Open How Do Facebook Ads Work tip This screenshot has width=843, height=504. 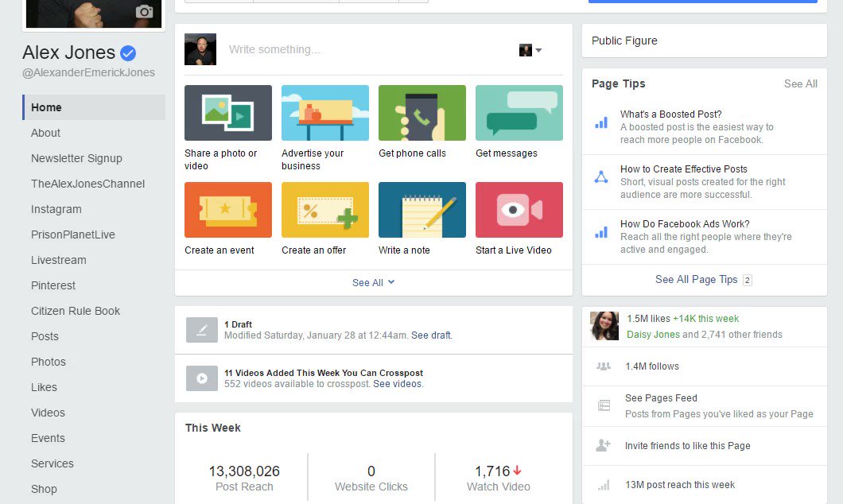click(x=685, y=223)
